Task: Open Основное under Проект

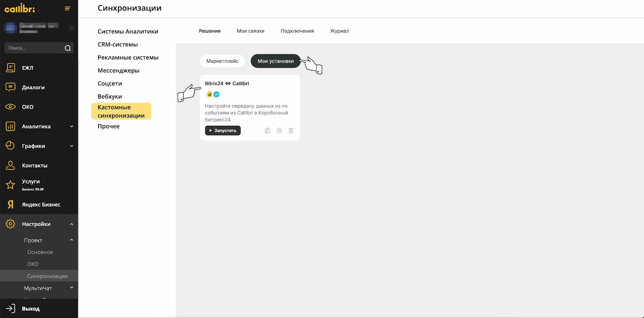Action: [40, 252]
